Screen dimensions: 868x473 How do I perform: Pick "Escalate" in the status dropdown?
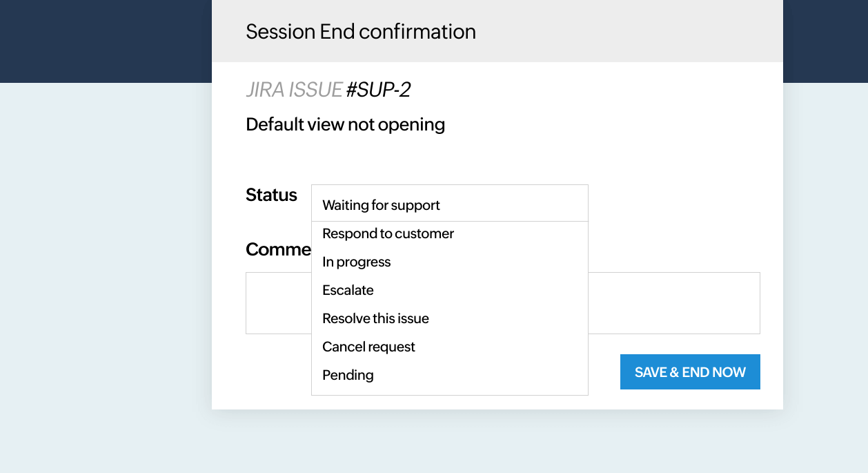(348, 290)
